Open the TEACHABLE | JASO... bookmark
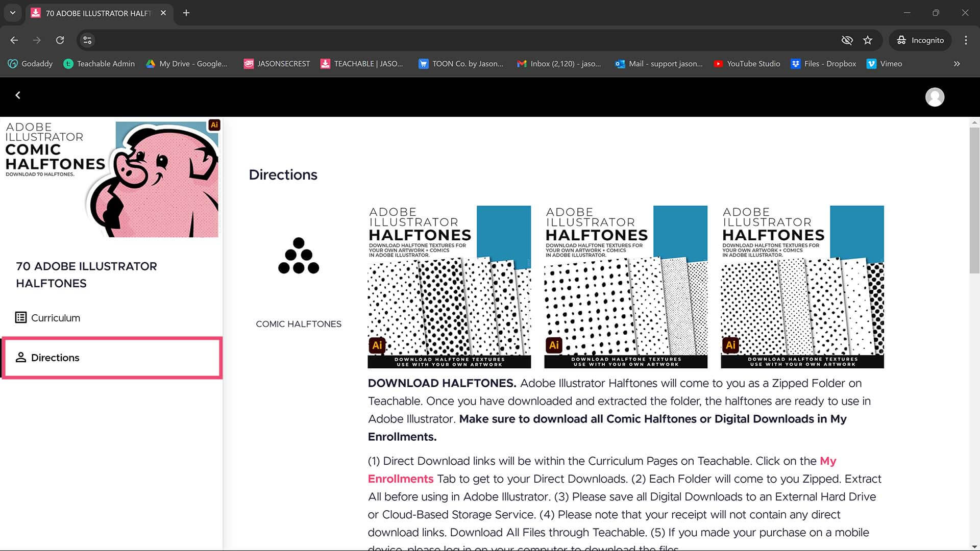Viewport: 980px width, 551px height. [x=362, y=64]
